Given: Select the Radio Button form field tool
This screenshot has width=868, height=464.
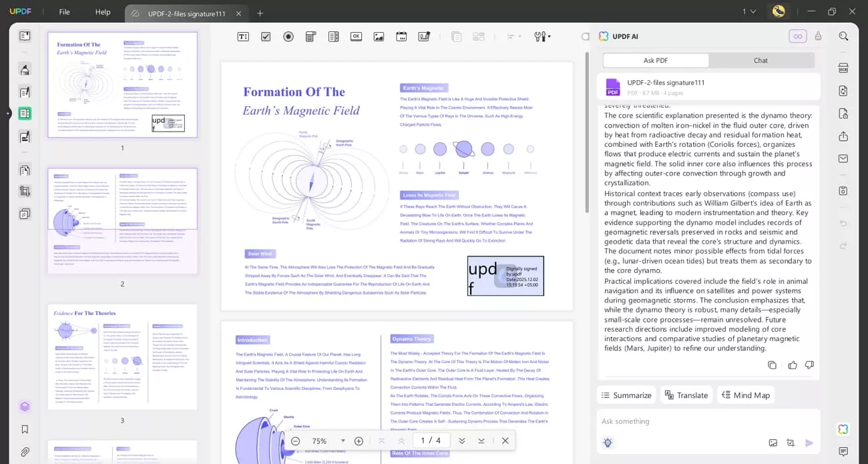Looking at the screenshot, I should pyautogui.click(x=288, y=37).
